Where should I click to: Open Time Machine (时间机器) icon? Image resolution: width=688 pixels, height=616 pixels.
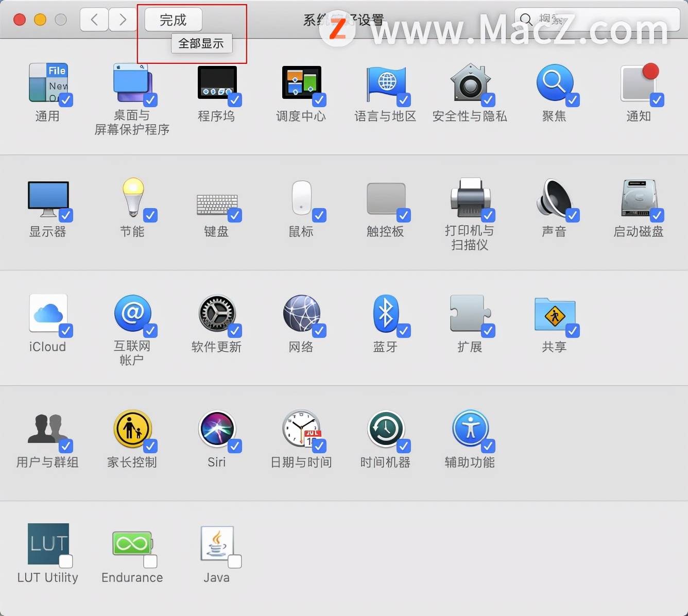pyautogui.click(x=386, y=429)
